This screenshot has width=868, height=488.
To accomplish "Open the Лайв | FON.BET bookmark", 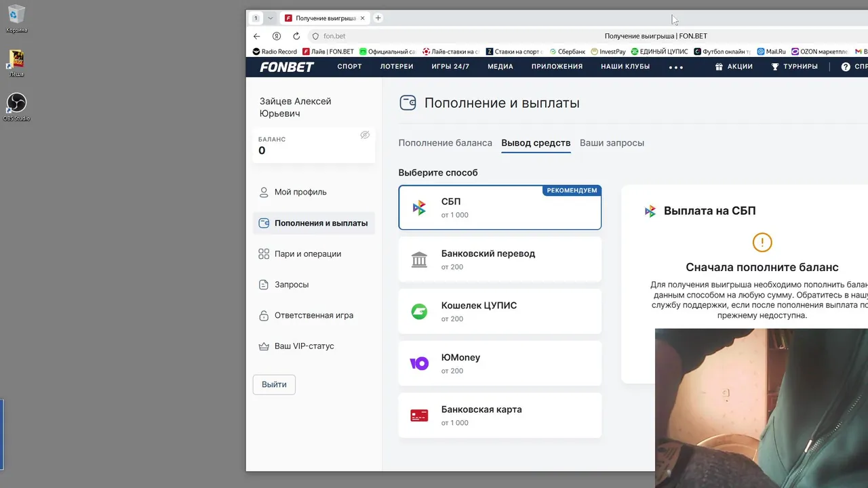I will [328, 52].
